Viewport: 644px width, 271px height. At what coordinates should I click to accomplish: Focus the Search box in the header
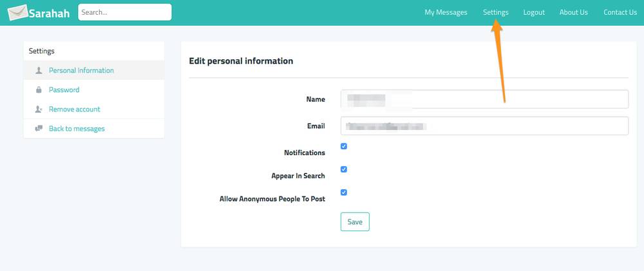(125, 12)
